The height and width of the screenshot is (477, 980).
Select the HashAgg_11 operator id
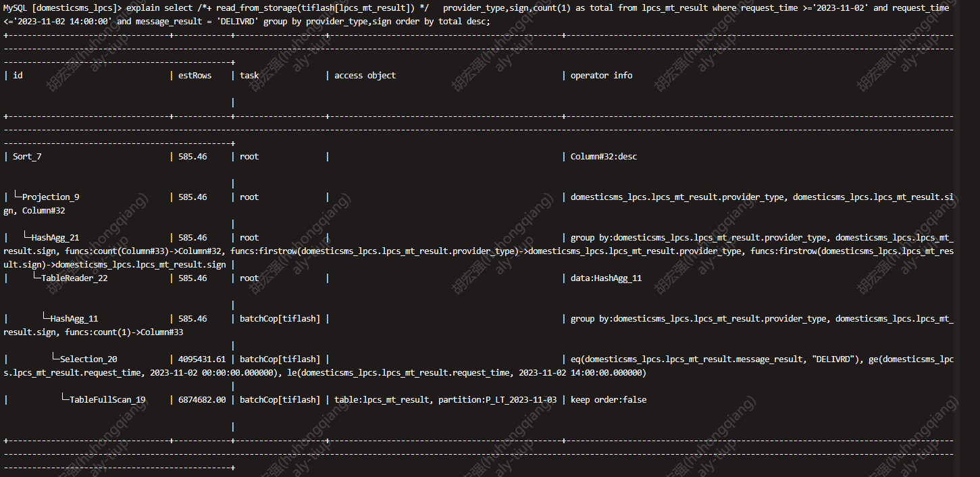point(74,319)
